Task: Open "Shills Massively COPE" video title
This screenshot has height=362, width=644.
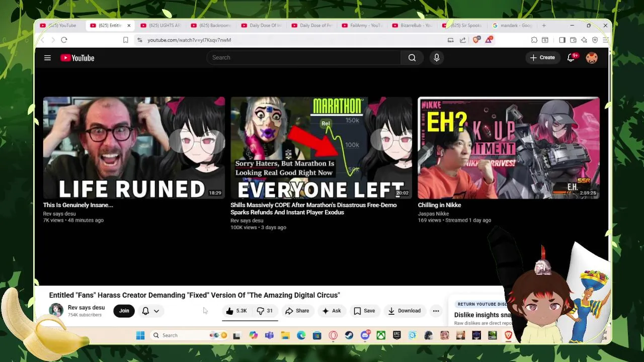Action: (313, 209)
